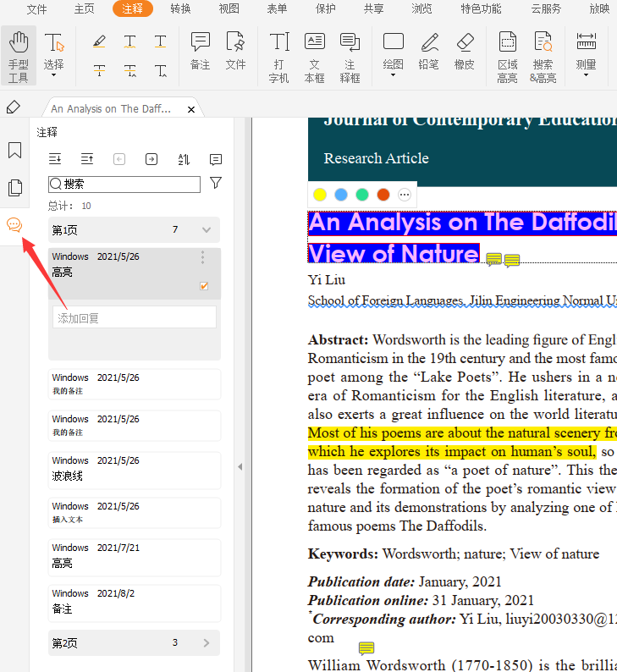The width and height of the screenshot is (617, 672).
Task: Open the 测量 measure dropdown arrow
Action: pyautogui.click(x=586, y=75)
